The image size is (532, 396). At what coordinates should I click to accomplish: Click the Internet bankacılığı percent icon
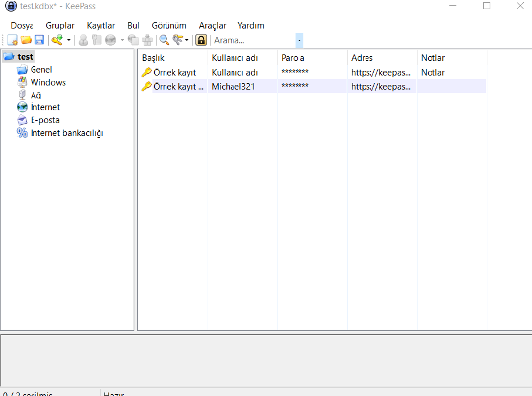[22, 133]
